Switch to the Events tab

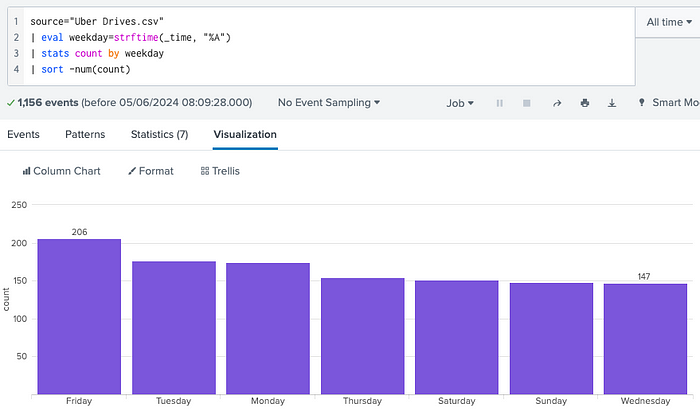click(x=23, y=134)
